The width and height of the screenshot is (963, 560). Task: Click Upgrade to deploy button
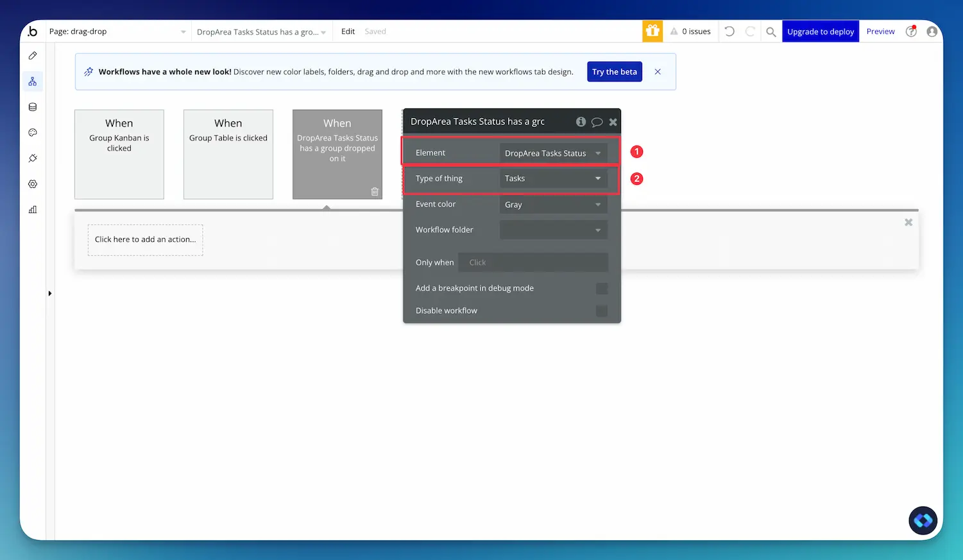821,31
